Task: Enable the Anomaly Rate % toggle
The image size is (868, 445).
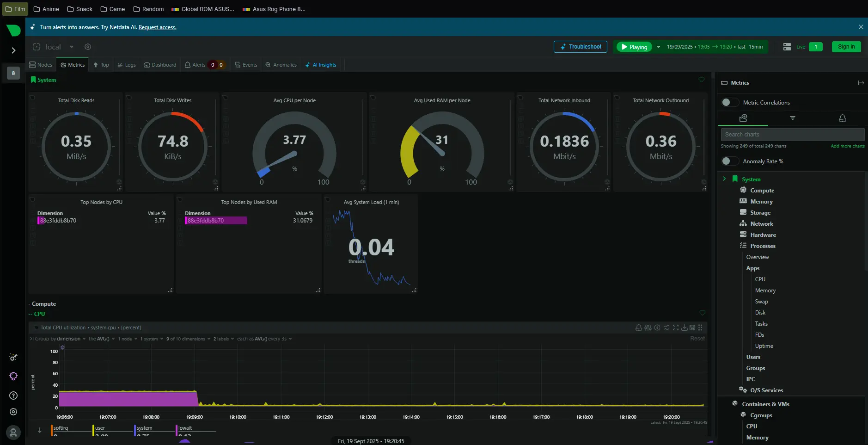Action: (x=730, y=161)
